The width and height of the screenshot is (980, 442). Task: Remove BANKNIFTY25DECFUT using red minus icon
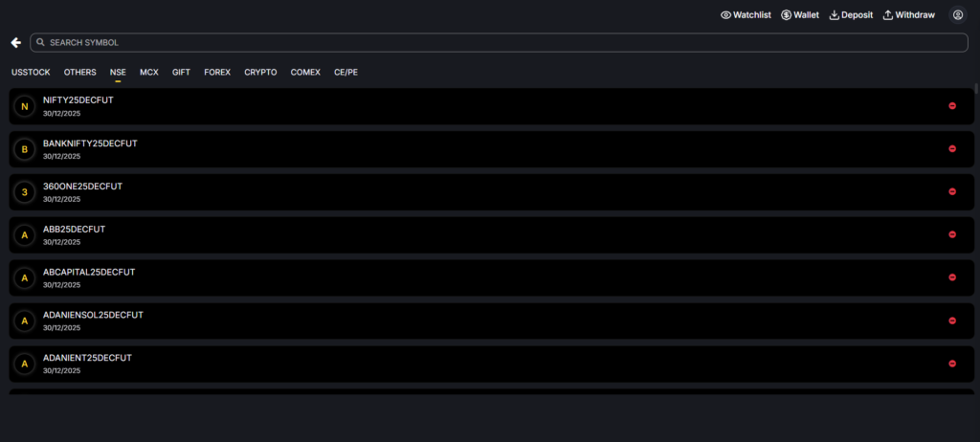[952, 149]
